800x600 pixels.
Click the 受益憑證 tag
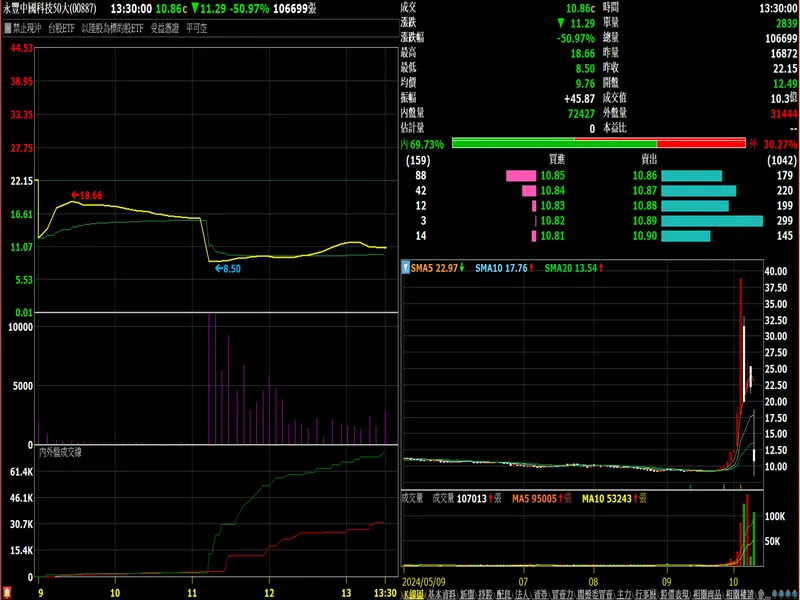click(x=164, y=29)
